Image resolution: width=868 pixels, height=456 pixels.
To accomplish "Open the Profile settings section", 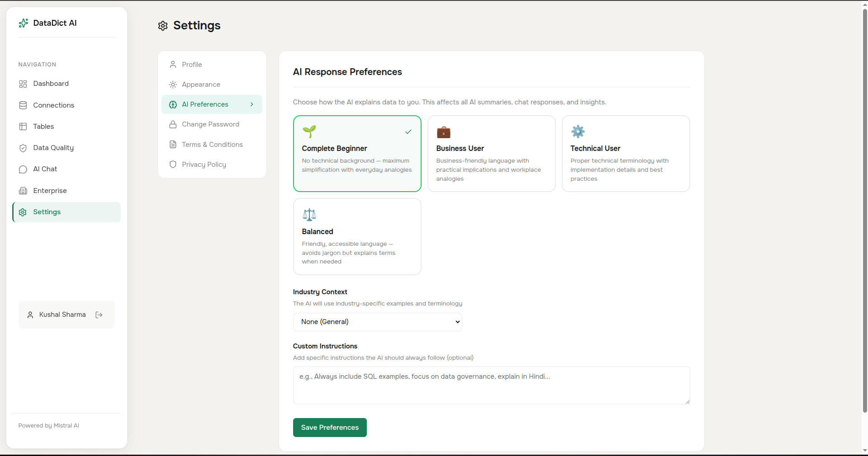I will coord(192,65).
